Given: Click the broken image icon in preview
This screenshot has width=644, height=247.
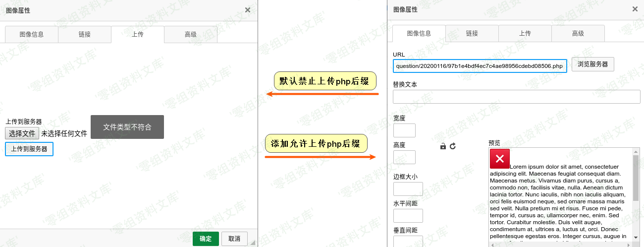Looking at the screenshot, I should 499,159.
